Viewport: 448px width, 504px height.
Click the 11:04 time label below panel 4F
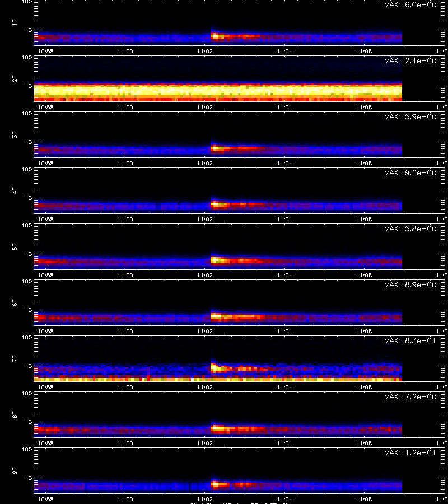(284, 219)
